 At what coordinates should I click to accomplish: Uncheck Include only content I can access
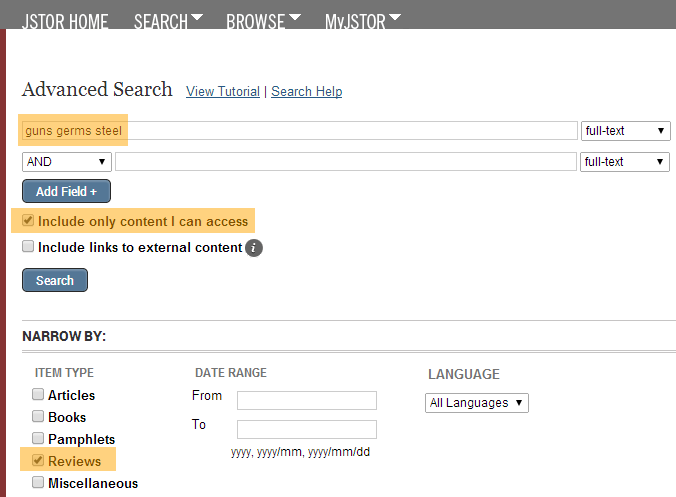[x=28, y=220]
